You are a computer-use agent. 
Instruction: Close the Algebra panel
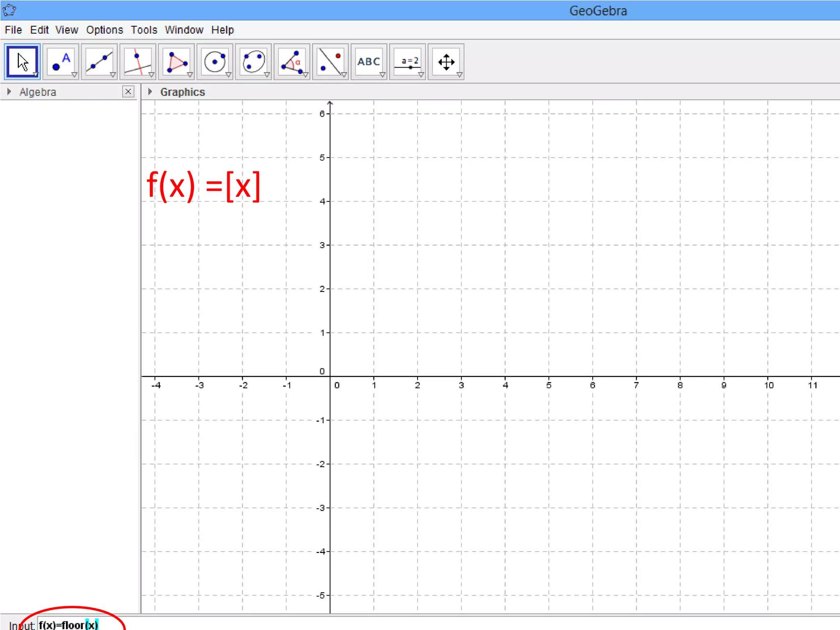128,91
